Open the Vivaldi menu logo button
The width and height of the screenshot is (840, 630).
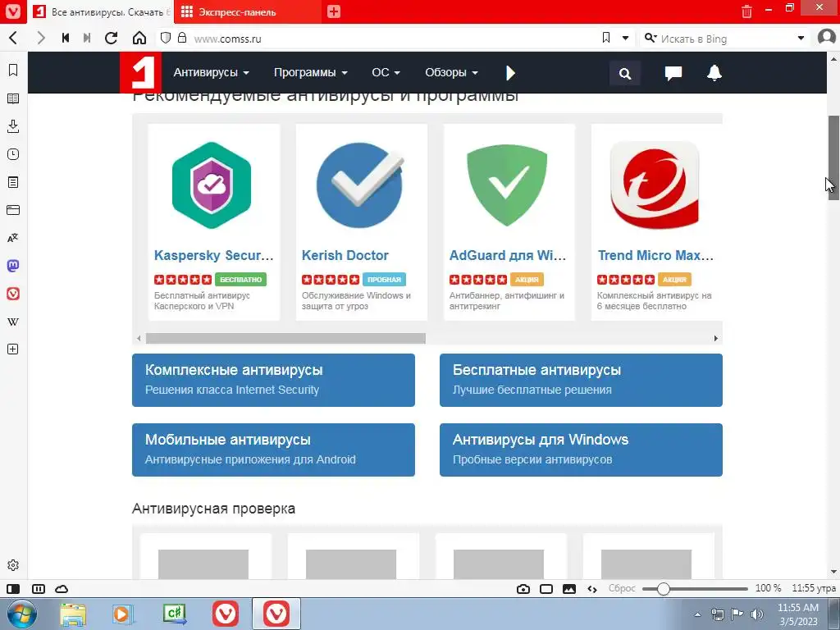pos(12,11)
